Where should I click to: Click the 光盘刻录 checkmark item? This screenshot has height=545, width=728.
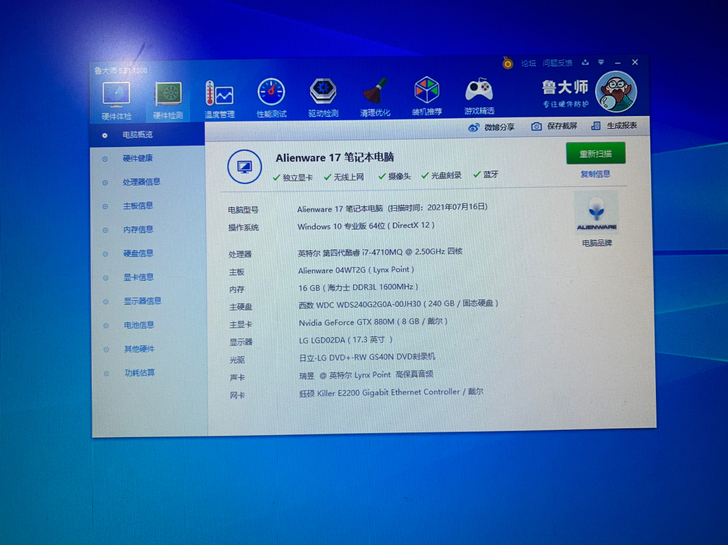[441, 175]
